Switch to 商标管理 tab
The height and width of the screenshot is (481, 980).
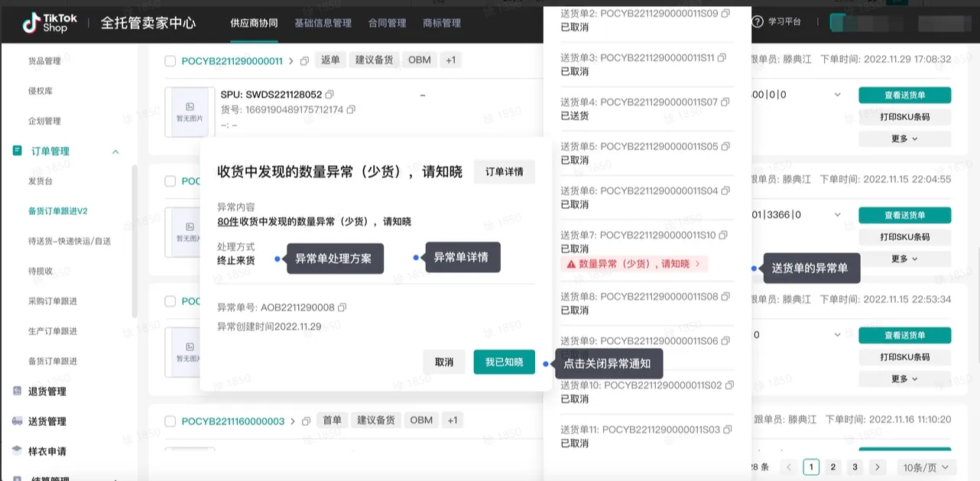coord(442,23)
